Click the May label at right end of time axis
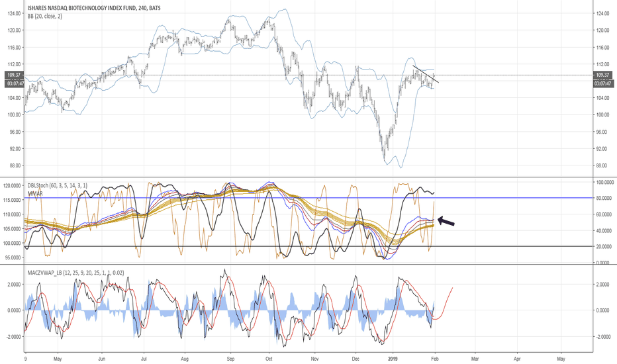The image size is (617, 364). (x=561, y=359)
